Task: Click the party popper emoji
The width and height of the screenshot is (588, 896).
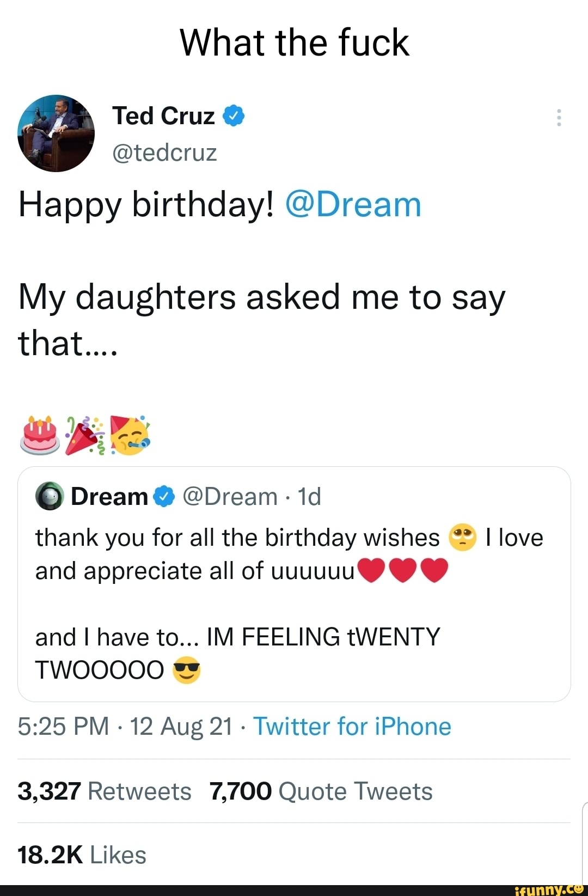Action: coord(84,435)
